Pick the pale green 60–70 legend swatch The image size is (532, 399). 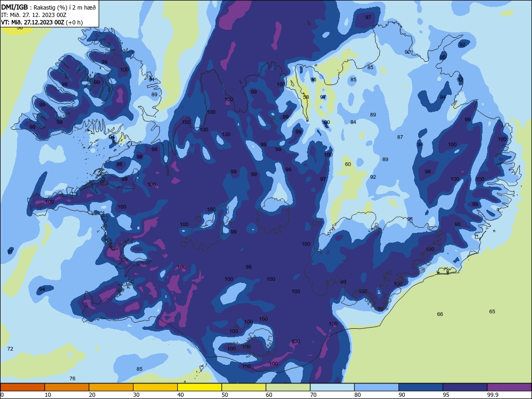[288, 387]
